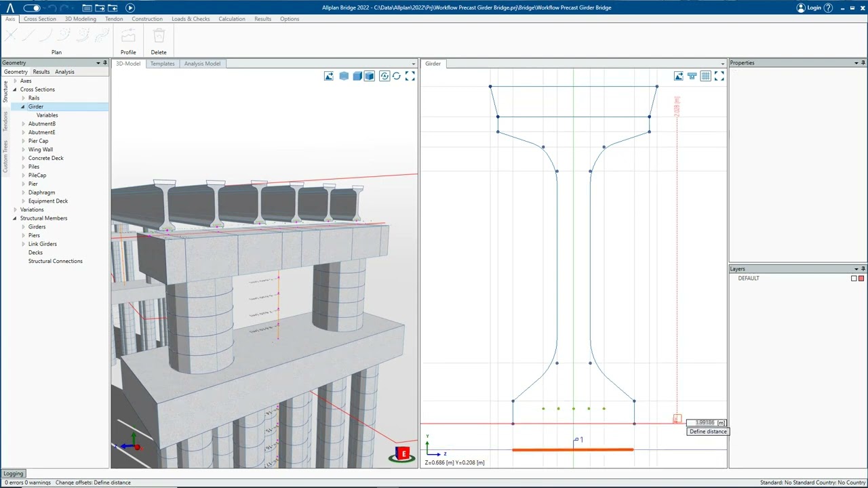This screenshot has width=868, height=488.
Task: Switch to Results tab in Geometry panel
Action: tap(41, 72)
